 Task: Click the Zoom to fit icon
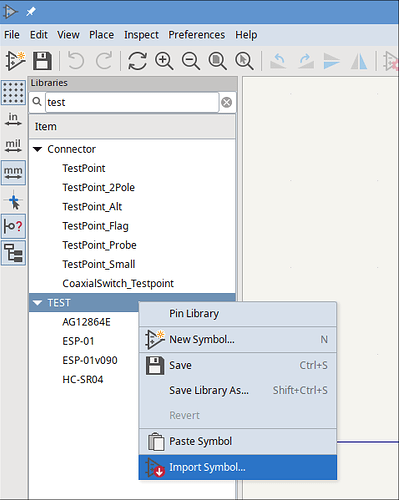(218, 61)
